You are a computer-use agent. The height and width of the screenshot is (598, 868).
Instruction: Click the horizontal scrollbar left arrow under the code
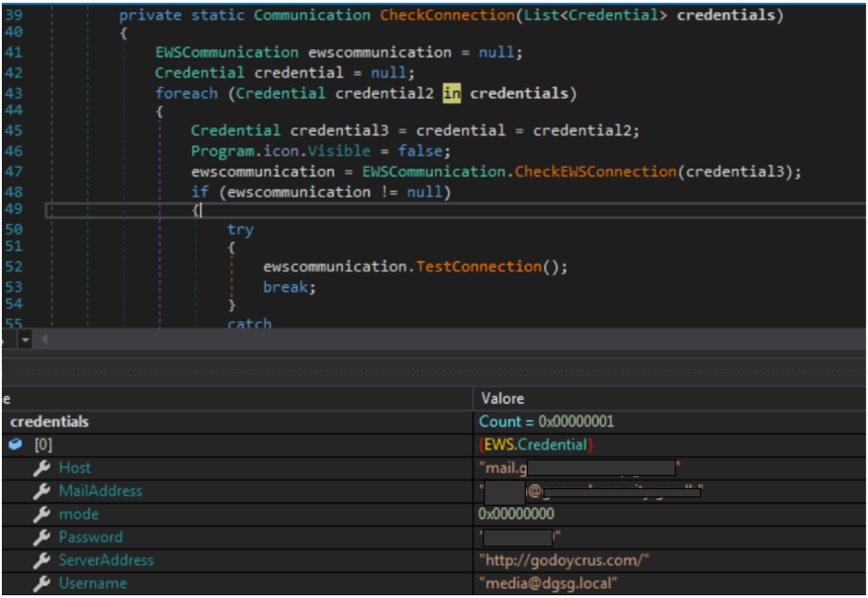44,340
